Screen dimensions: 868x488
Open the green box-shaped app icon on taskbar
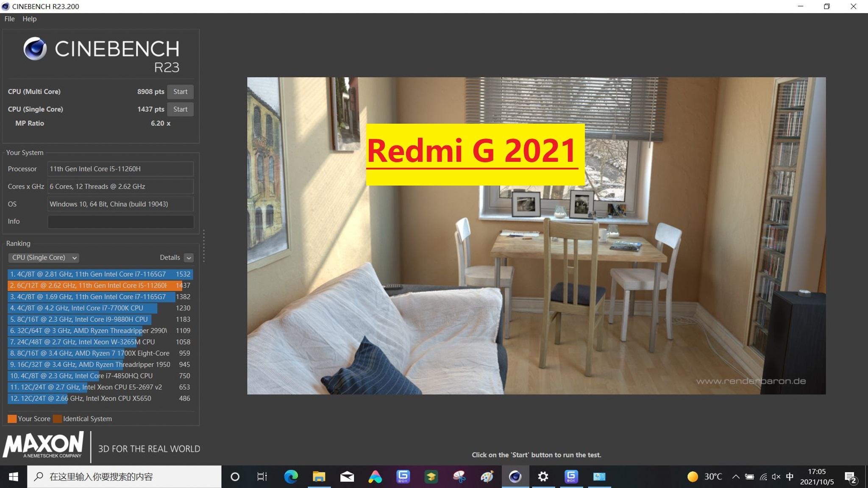(431, 477)
